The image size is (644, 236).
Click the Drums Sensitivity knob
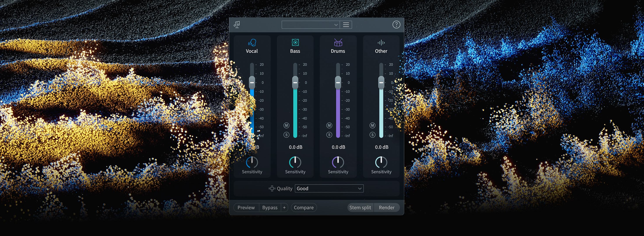tap(338, 162)
